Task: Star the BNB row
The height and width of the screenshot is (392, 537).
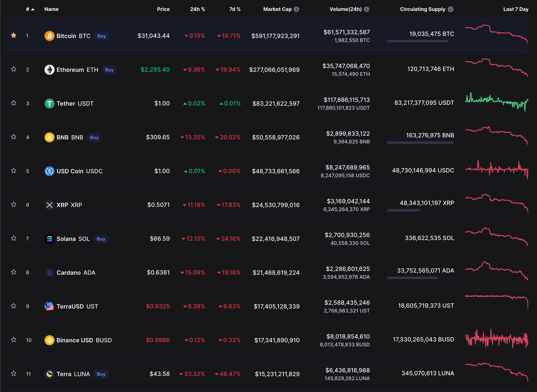Action: 13,137
